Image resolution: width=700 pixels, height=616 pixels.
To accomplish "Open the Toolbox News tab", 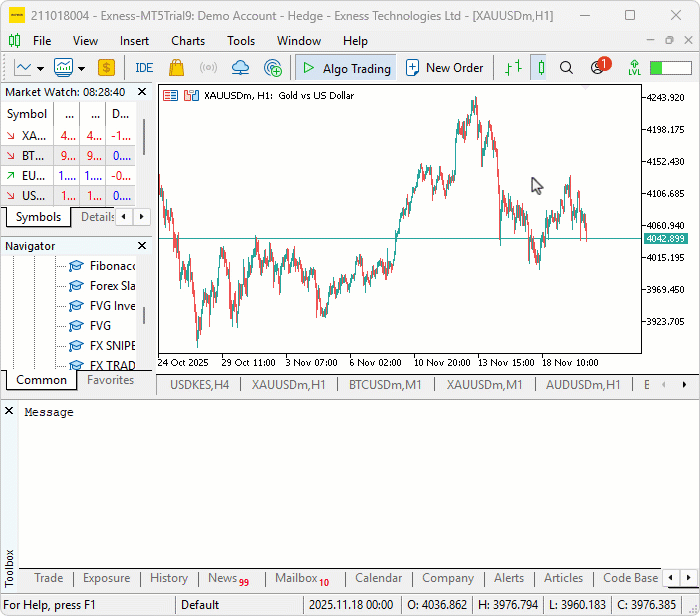I will pyautogui.click(x=229, y=579).
